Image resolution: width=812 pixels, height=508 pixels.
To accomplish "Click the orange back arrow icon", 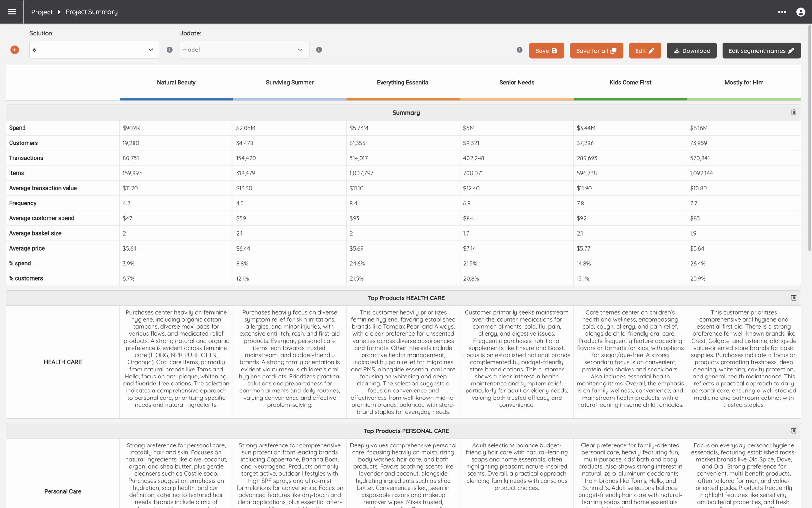I will point(15,50).
